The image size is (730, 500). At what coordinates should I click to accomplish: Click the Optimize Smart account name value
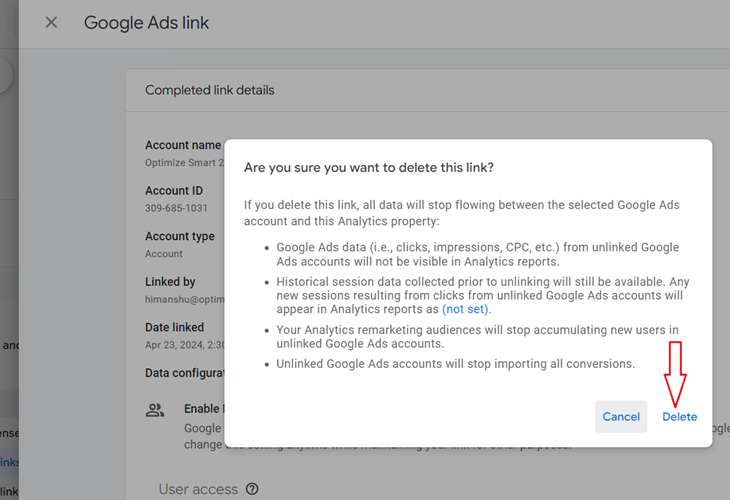click(x=184, y=163)
